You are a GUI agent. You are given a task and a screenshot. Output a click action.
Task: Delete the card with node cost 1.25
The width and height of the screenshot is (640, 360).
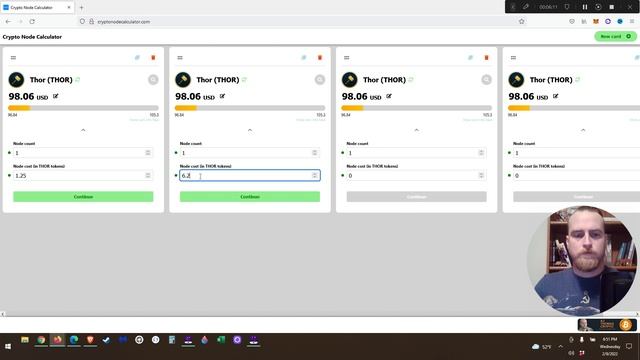153,58
